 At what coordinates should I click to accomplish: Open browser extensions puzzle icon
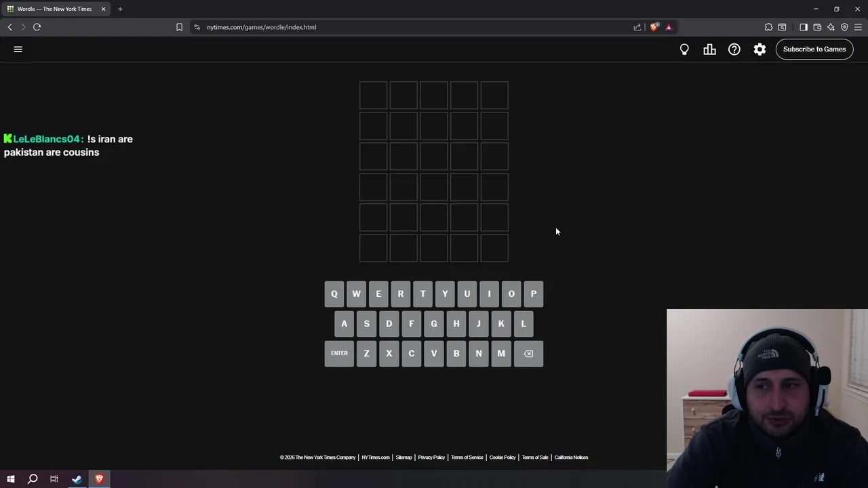[768, 27]
